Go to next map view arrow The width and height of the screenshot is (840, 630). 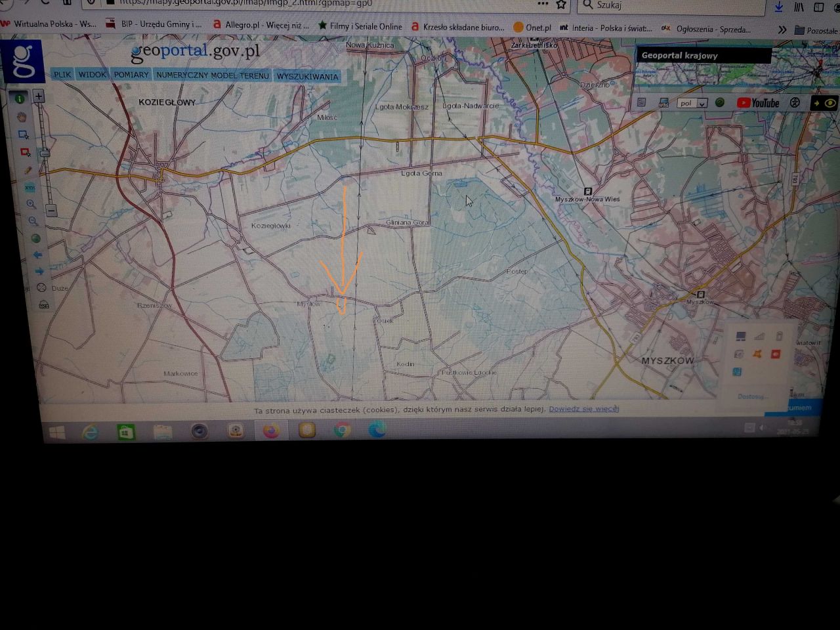click(x=39, y=271)
